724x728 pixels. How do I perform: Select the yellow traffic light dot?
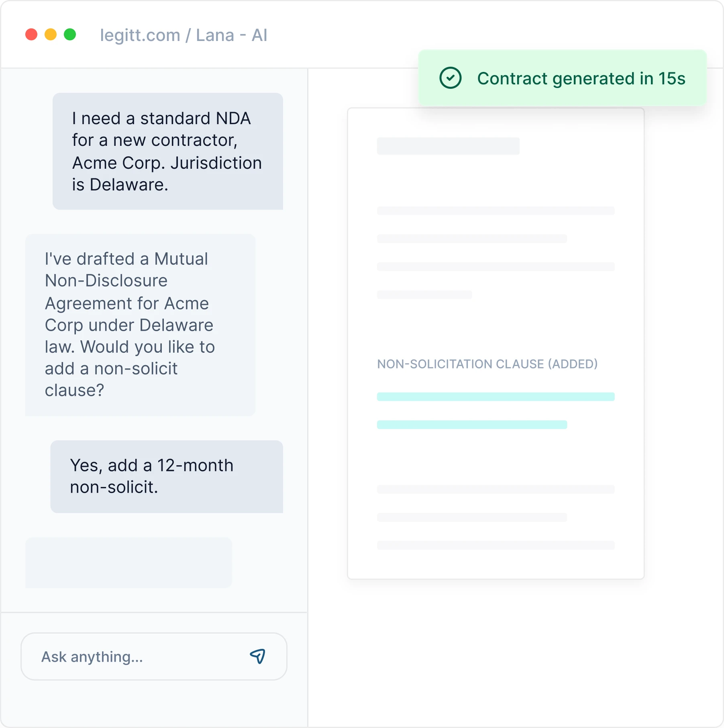coord(50,35)
